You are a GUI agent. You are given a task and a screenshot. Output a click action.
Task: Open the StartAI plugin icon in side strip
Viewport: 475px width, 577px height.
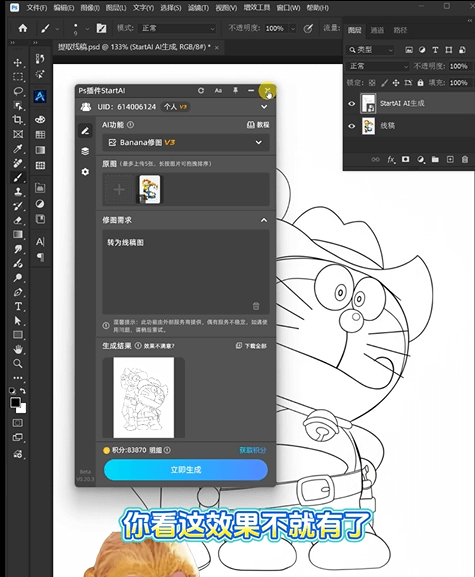[40, 96]
